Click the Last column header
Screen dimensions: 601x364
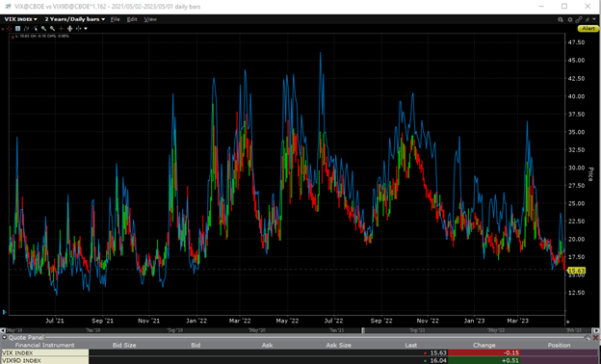tap(411, 346)
